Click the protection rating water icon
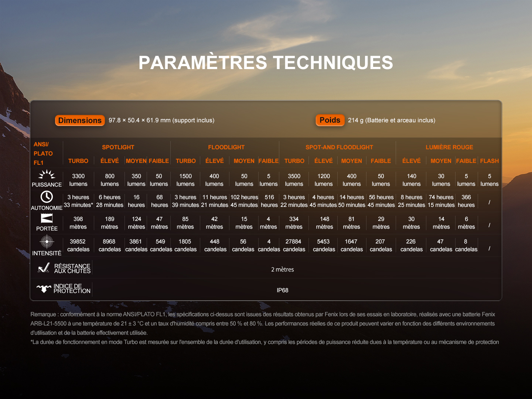The image size is (532, 399). [44, 288]
